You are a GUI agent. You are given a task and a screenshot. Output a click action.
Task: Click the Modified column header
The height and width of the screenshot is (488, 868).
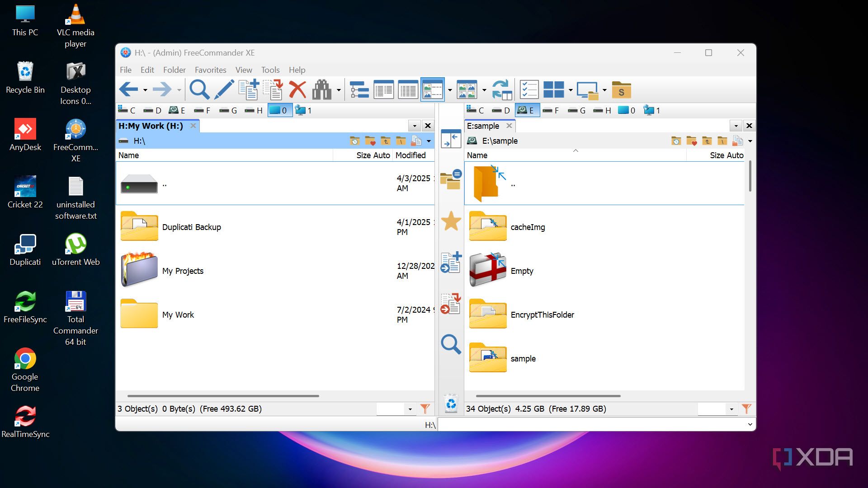point(410,155)
